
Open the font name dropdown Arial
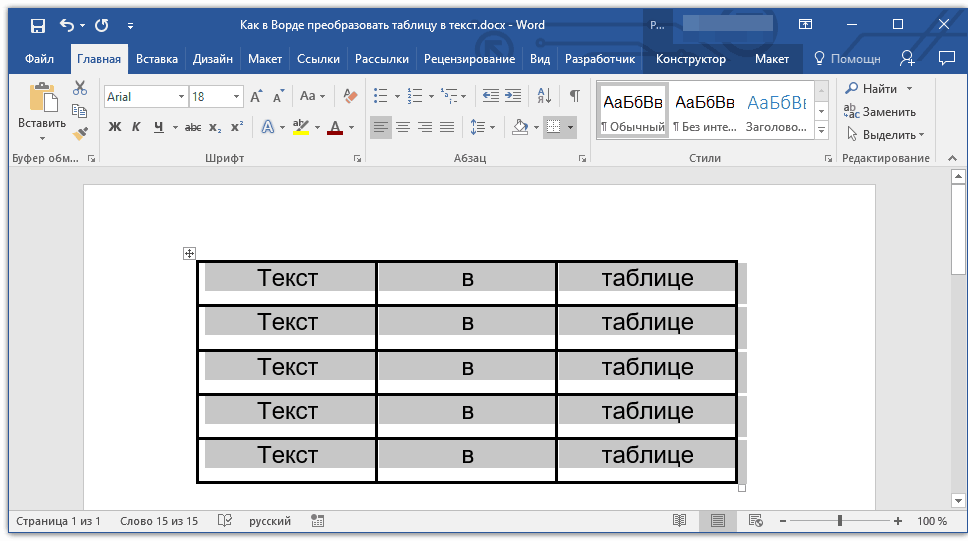(x=181, y=96)
